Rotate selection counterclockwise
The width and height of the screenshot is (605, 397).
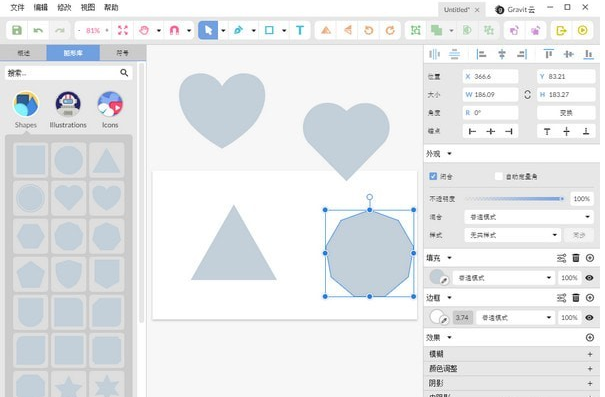pos(369,30)
